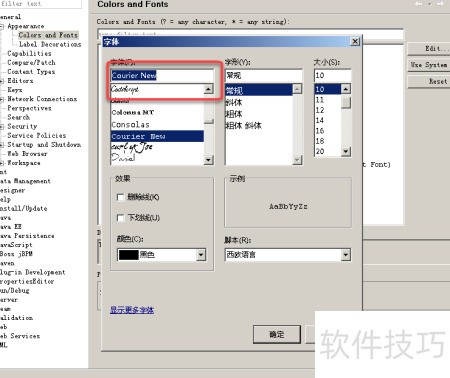
Task: Expand the Startup and Shutdown node
Action: coord(2,145)
